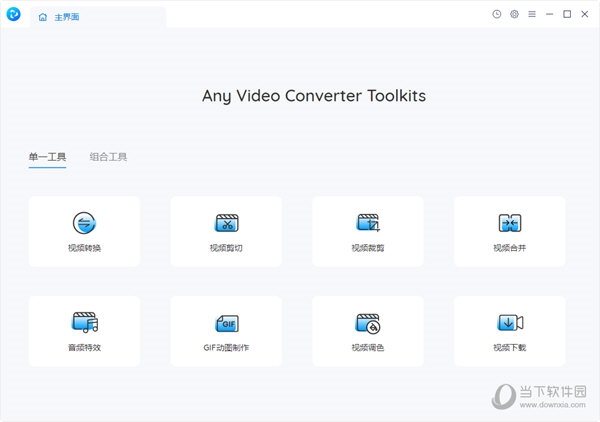Switch to the 组合工具 tab
Screen dimensions: 600x422
108,157
